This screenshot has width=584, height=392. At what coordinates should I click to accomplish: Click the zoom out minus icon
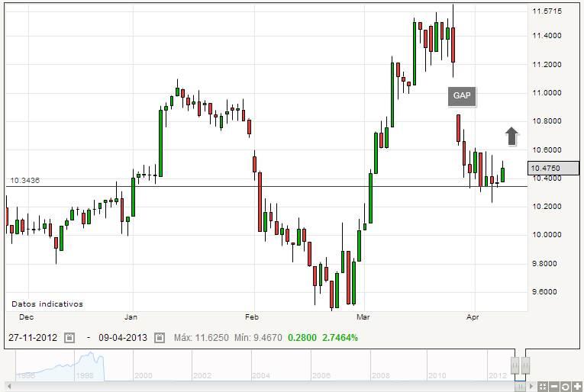click(x=555, y=387)
